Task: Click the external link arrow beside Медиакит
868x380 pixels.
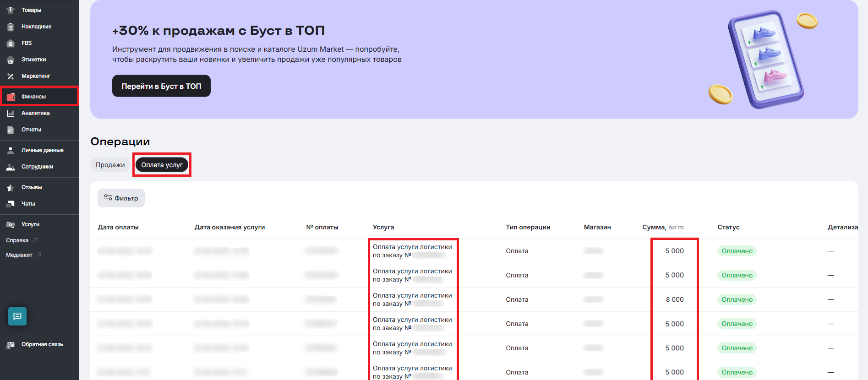Action: (39, 255)
